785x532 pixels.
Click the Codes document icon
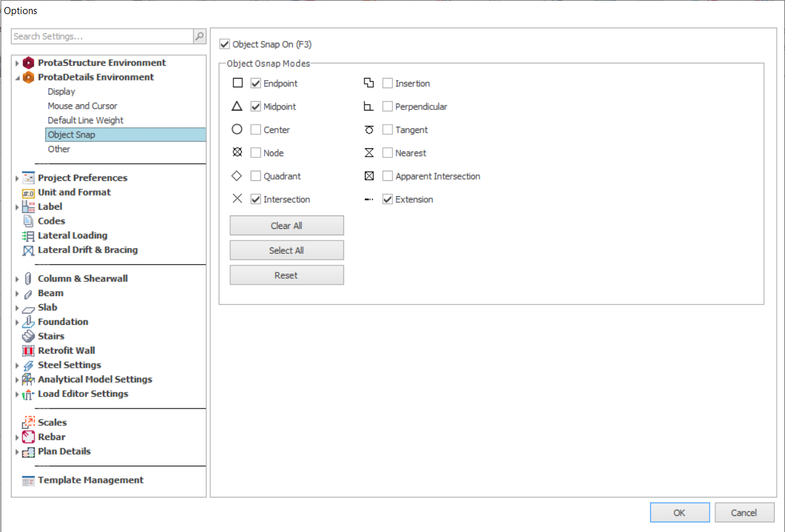point(28,221)
